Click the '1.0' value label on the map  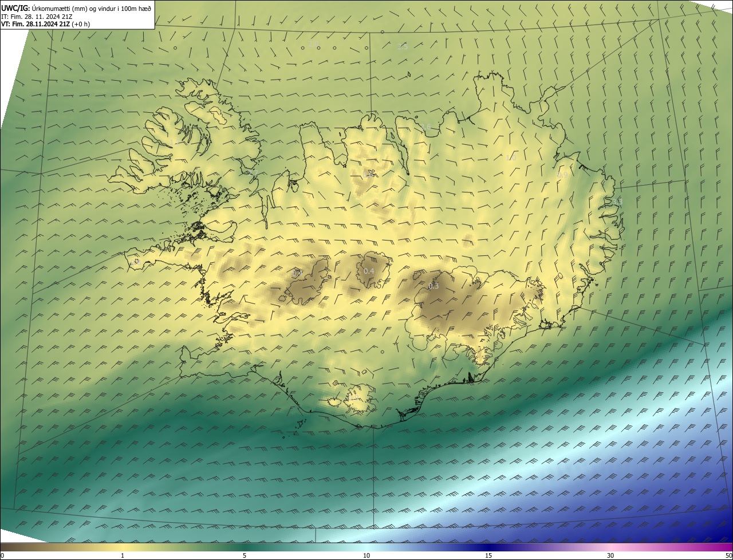click(x=511, y=157)
